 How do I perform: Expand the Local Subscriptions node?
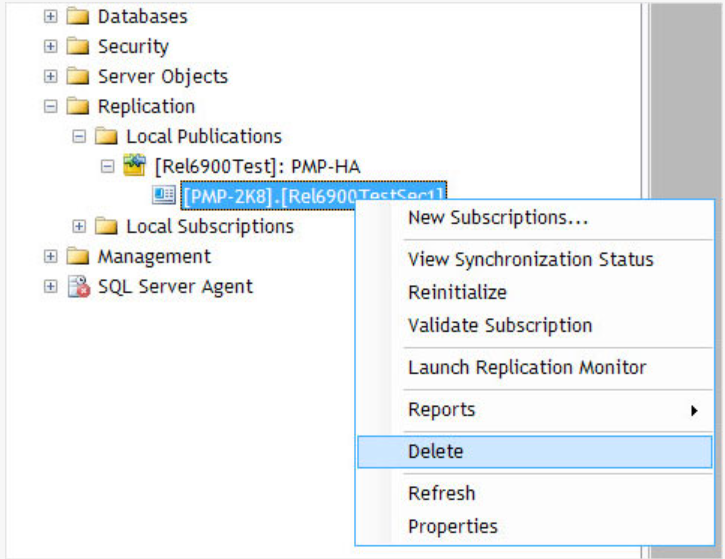tap(79, 227)
